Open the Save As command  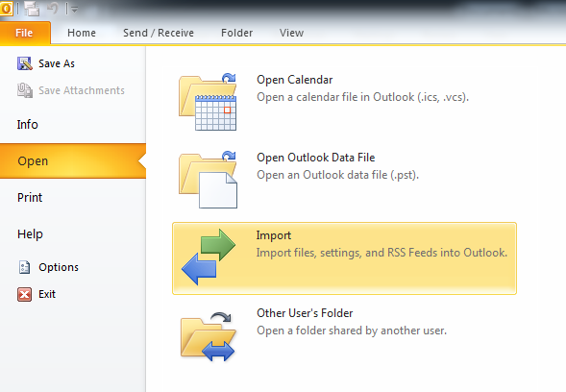click(46, 63)
